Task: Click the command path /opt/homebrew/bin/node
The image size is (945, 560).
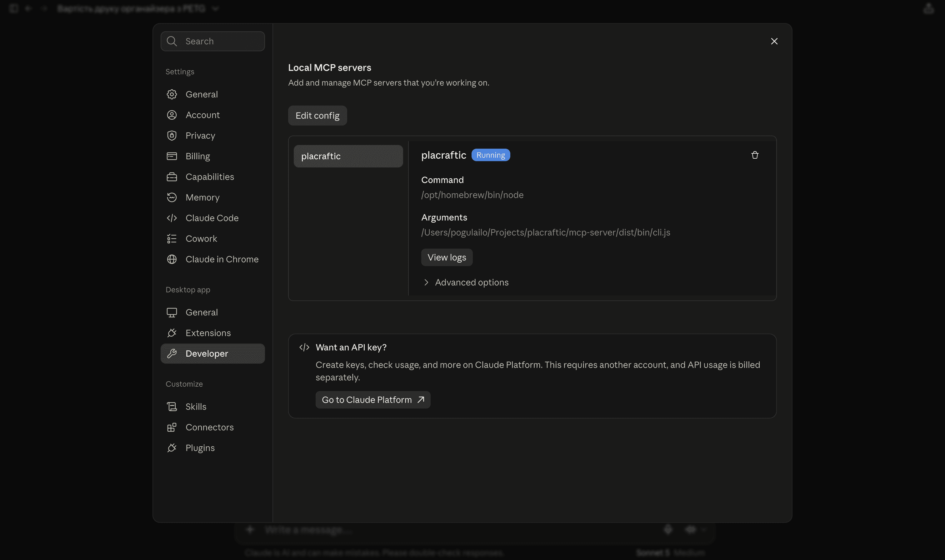Action: pos(472,195)
